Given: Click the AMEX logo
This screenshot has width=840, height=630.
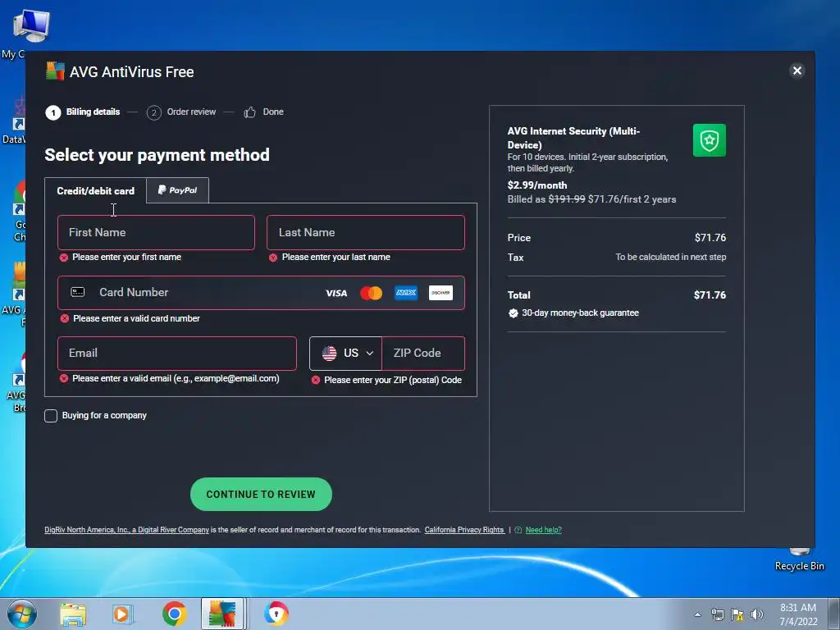Looking at the screenshot, I should tap(405, 293).
